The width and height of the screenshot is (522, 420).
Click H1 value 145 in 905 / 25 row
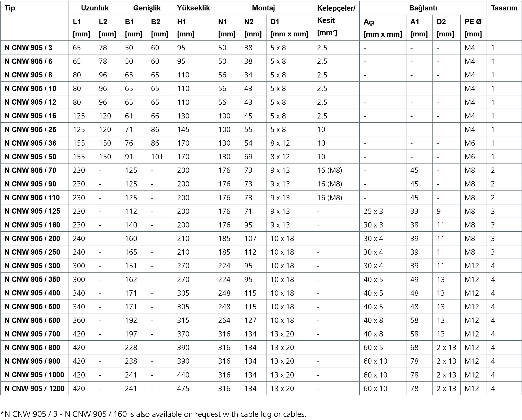pos(183,129)
